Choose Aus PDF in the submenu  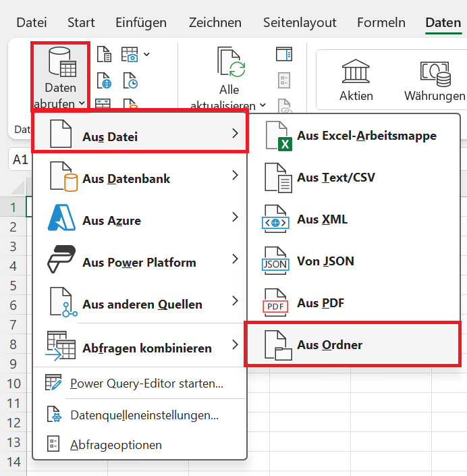coord(354,303)
